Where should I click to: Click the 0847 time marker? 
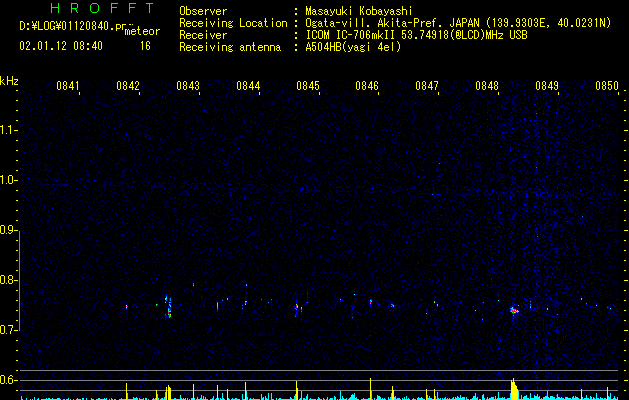[x=427, y=85]
